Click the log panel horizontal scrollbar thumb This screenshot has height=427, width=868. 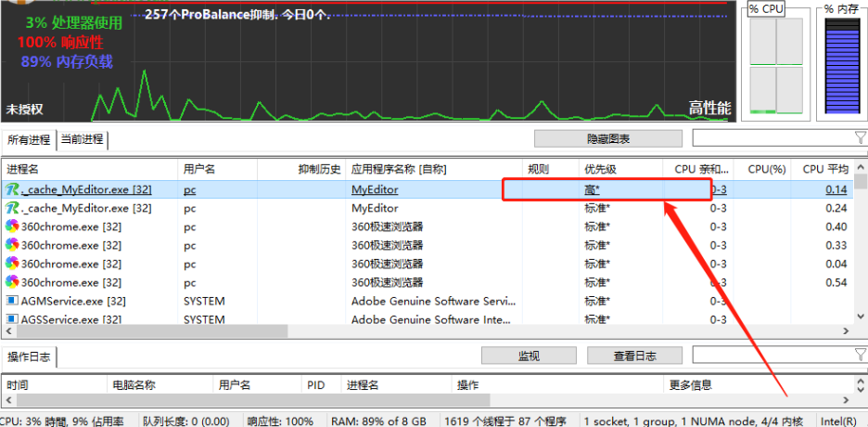[x=253, y=399]
